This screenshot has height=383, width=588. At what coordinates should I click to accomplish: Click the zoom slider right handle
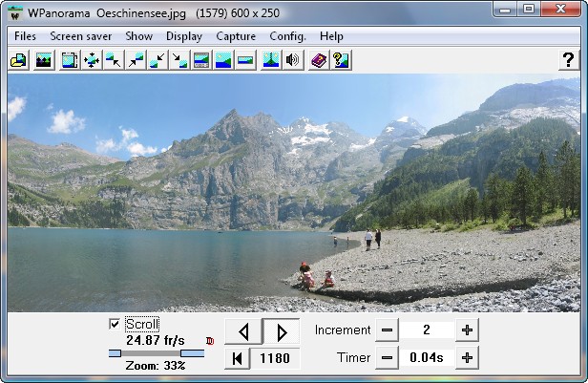[193, 353]
